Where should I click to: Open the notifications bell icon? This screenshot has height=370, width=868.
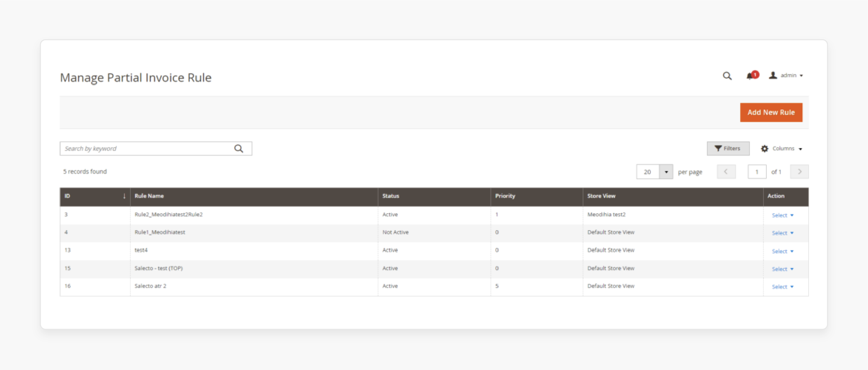tap(752, 76)
